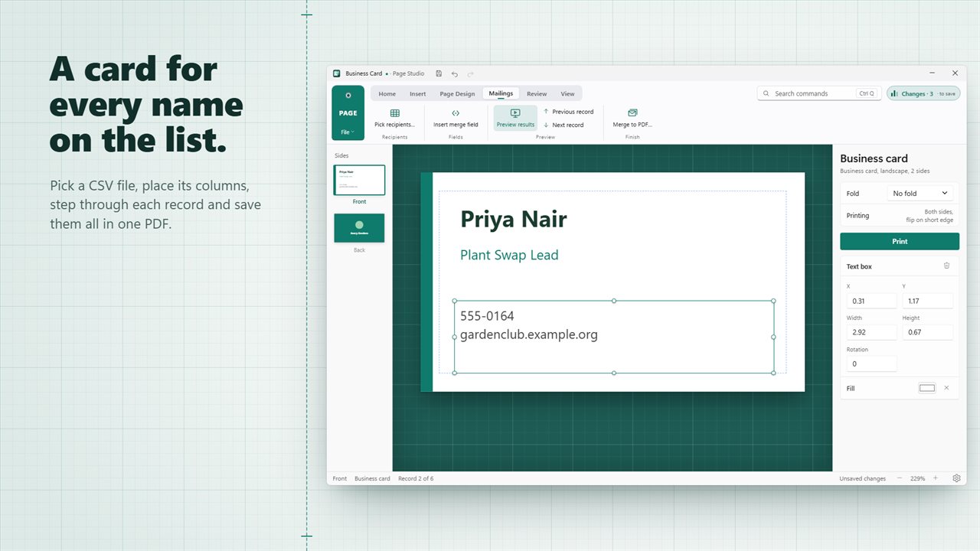Click the undo arrow icon
The height and width of the screenshot is (551, 980).
pos(455,73)
